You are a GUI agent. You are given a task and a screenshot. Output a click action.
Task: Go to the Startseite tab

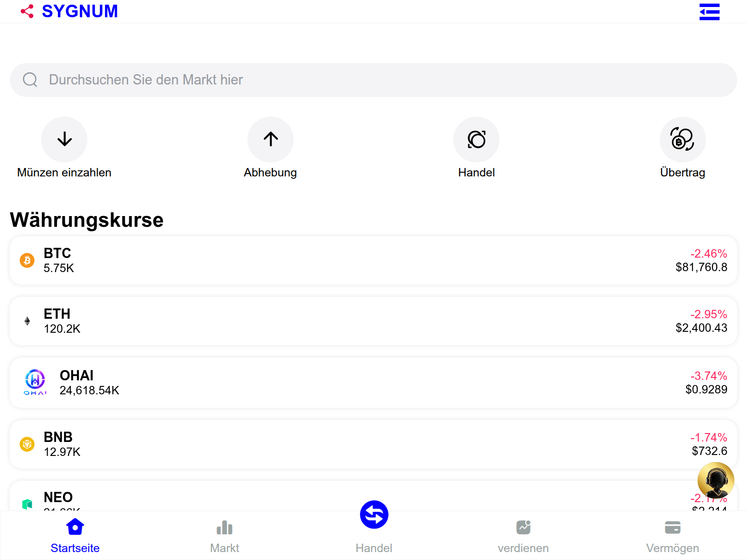[x=75, y=536]
